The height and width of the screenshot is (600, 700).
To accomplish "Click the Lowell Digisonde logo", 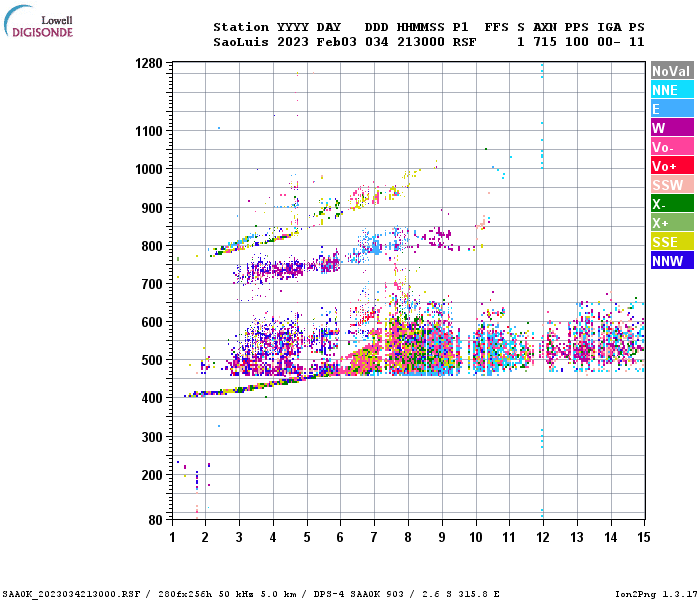I will click(x=38, y=21).
